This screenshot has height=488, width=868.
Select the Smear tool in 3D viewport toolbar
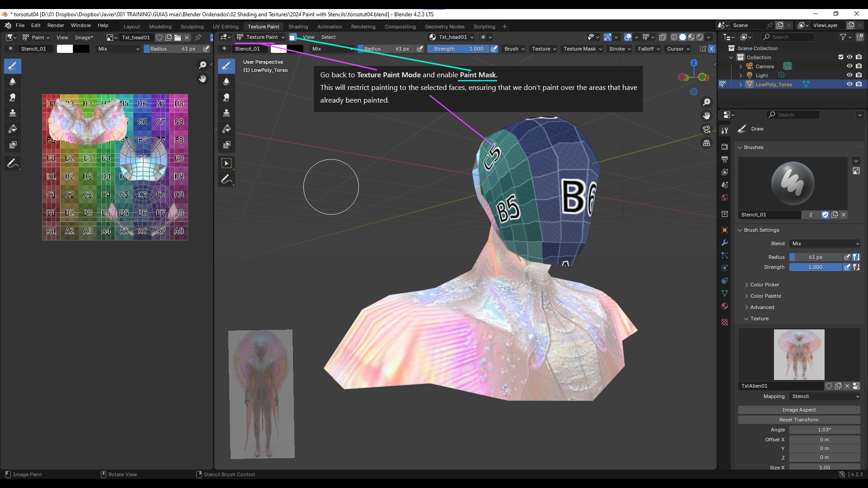point(226,97)
